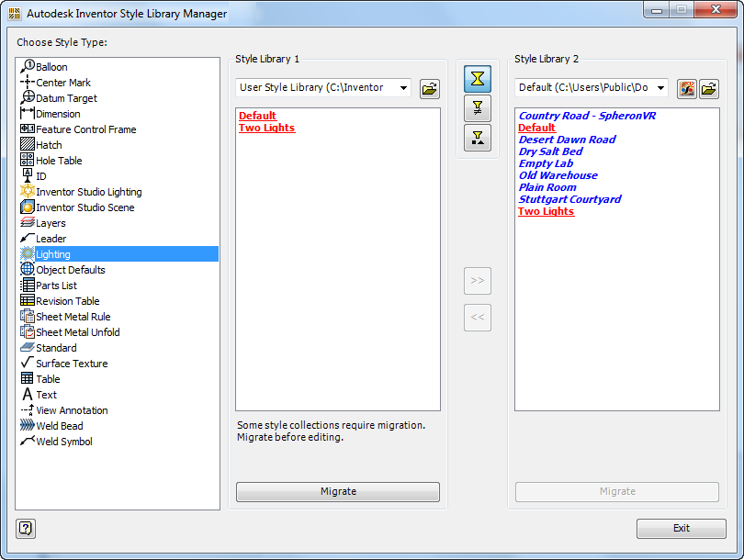Screen dimensions: 744x560
Task: Select the Revision Table icon
Action: point(28,300)
